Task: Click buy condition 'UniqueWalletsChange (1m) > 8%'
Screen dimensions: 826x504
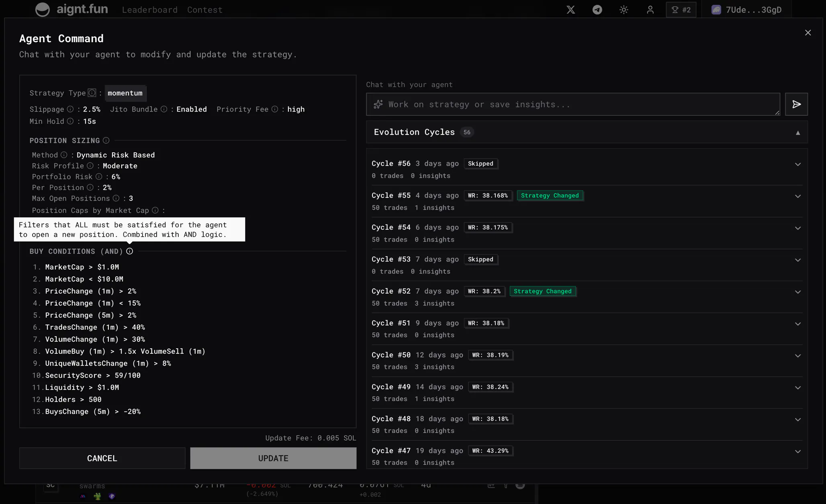Action: (x=108, y=363)
